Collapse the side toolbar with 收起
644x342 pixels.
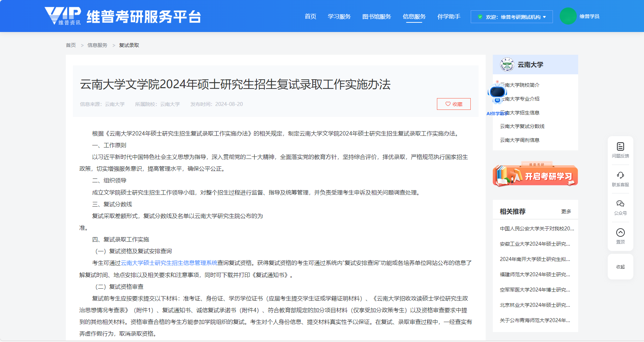coord(620,267)
